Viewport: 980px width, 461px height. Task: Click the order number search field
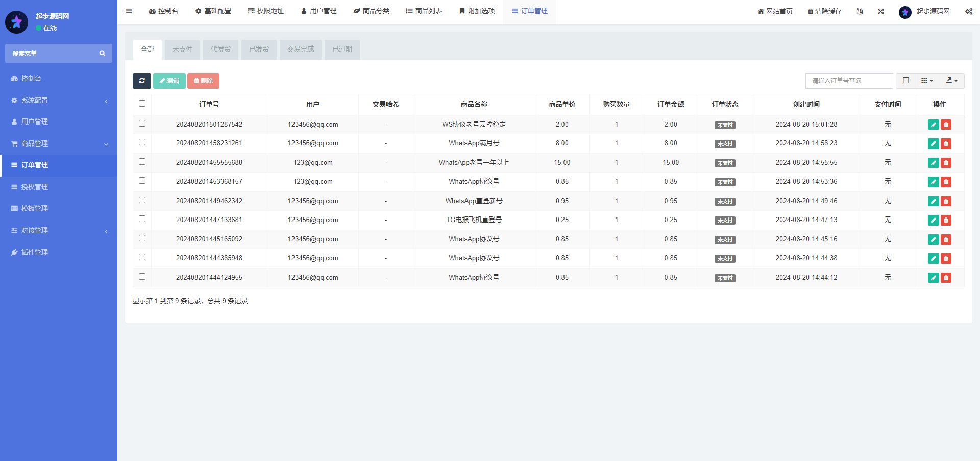(x=849, y=81)
